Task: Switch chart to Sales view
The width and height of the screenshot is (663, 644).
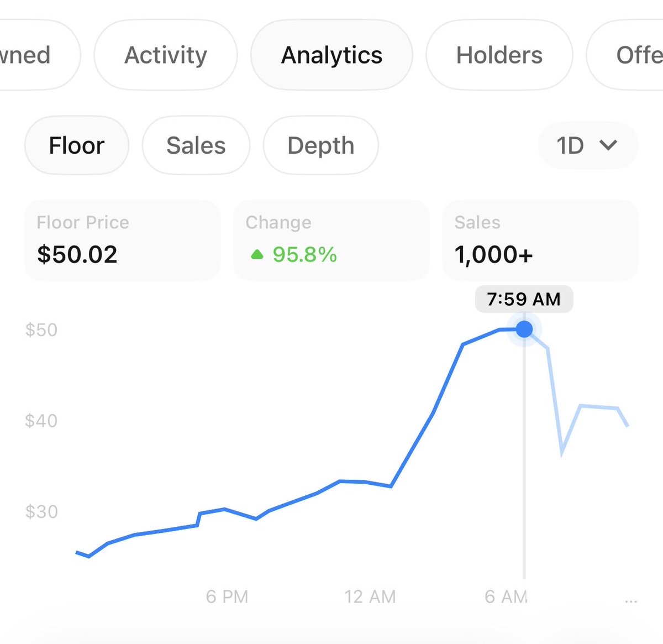Action: pos(196,145)
